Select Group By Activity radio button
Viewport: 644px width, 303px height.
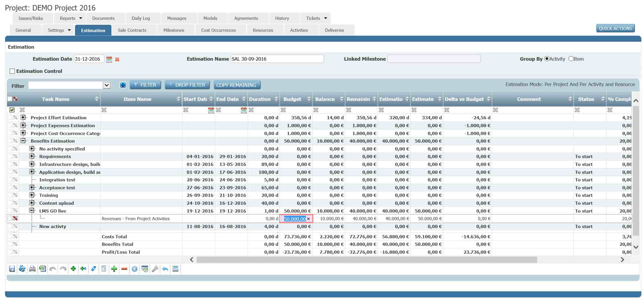point(547,59)
